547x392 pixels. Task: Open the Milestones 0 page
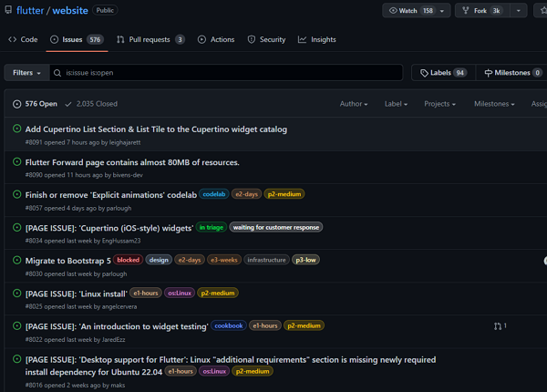point(512,73)
